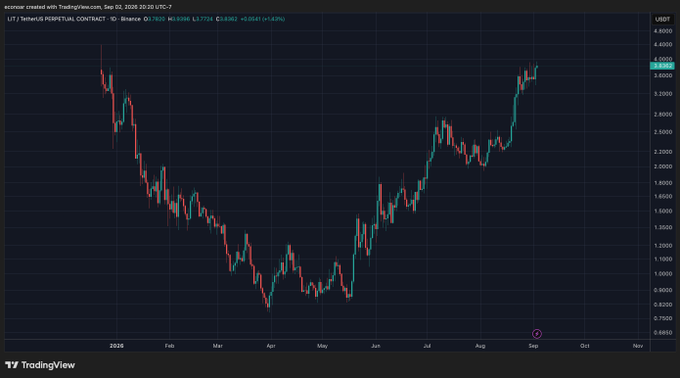Click the 1.0000 price axis label
Screen dimensions: 680x378
click(663, 274)
